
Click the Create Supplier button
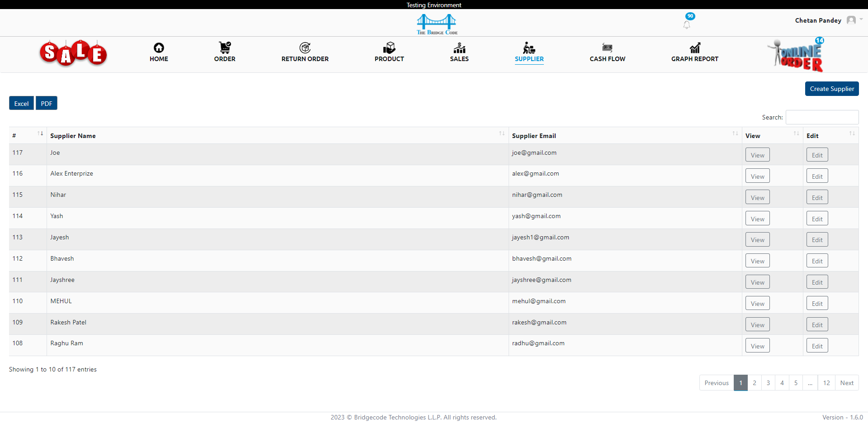click(832, 89)
